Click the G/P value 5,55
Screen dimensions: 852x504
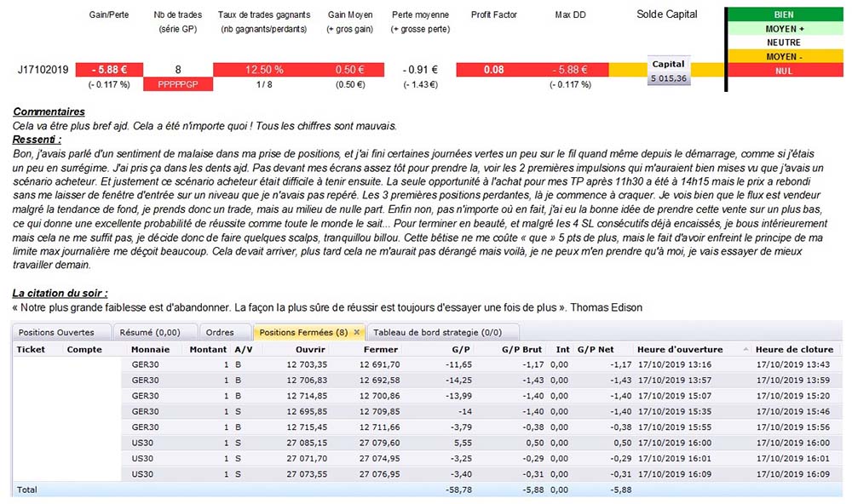(463, 444)
